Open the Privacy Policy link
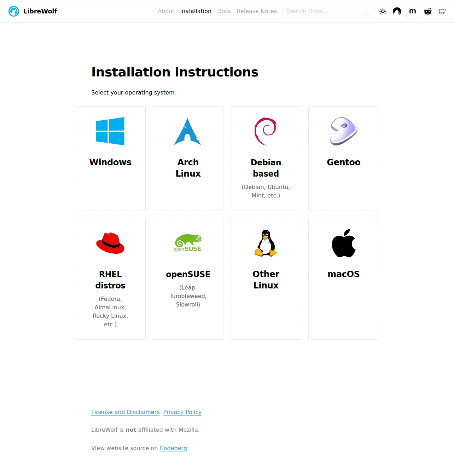This screenshot has height=476, width=454. 182,412
